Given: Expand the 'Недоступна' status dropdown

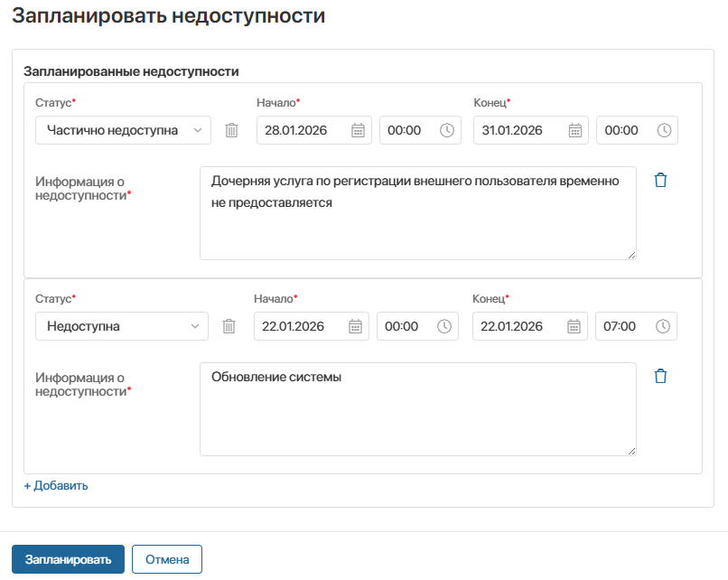Looking at the screenshot, I should tap(122, 326).
